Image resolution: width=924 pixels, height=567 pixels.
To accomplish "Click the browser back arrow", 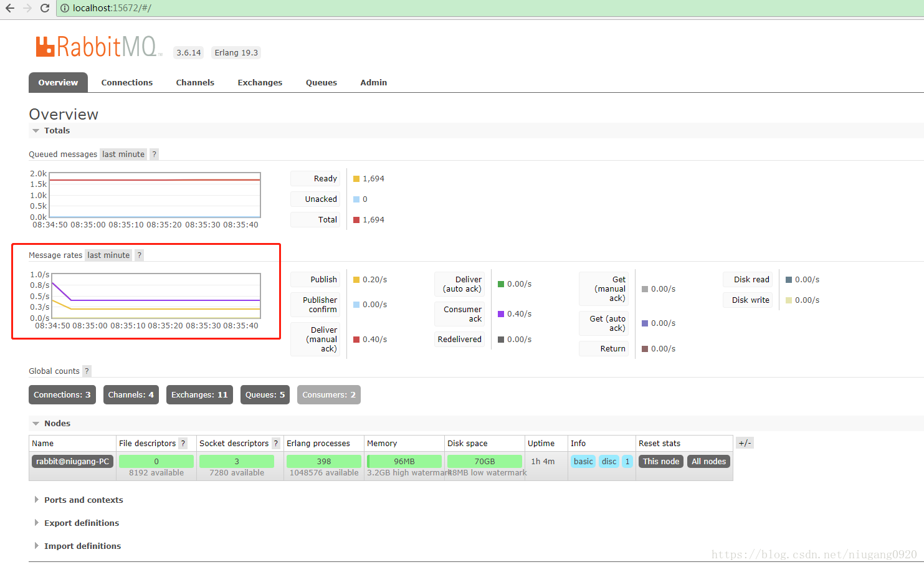I will [x=10, y=8].
